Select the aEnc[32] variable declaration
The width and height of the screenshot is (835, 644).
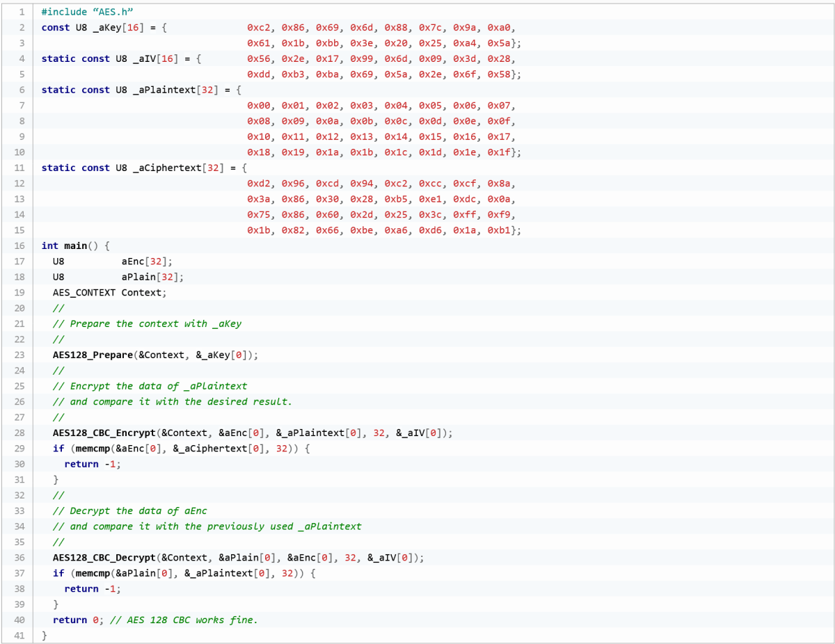(x=147, y=261)
